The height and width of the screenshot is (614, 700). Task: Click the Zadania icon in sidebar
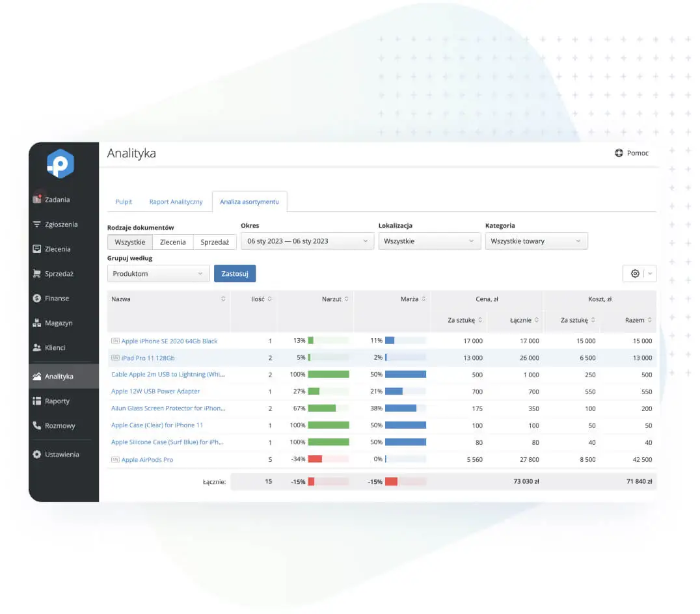[x=37, y=200]
